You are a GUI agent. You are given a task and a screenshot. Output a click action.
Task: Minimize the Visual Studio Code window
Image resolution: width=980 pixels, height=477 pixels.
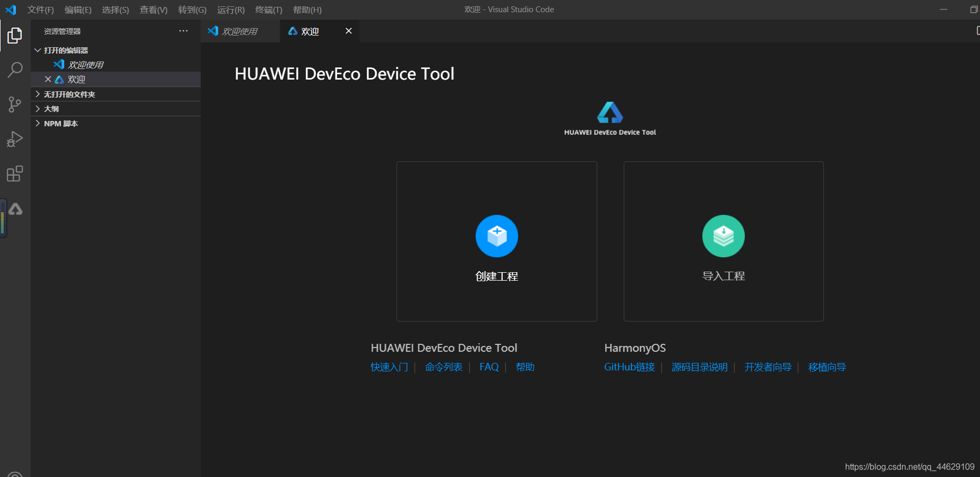point(943,10)
